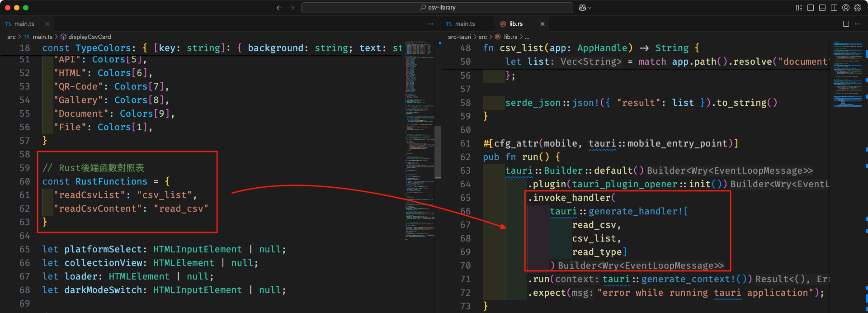Image resolution: width=868 pixels, height=313 pixels.
Task: Go forward with the right navigation arrow
Action: point(291,8)
